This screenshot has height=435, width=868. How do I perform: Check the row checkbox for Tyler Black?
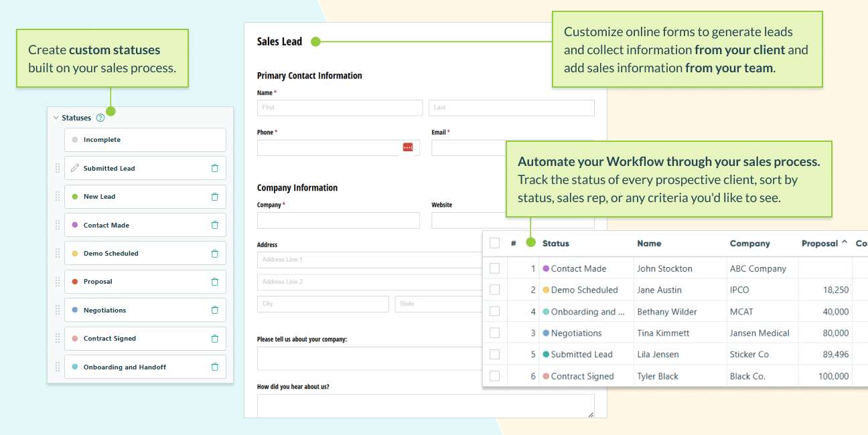494,375
